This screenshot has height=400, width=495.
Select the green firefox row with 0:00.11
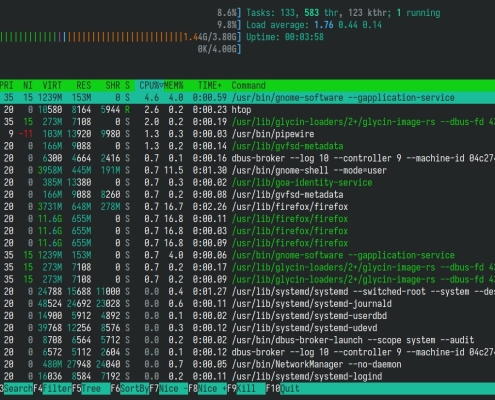point(247,219)
